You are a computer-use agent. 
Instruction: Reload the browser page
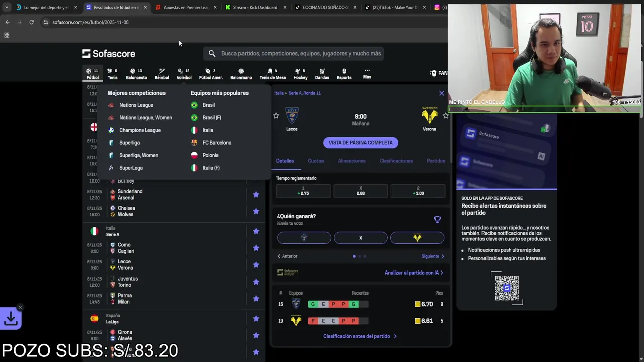31,22
